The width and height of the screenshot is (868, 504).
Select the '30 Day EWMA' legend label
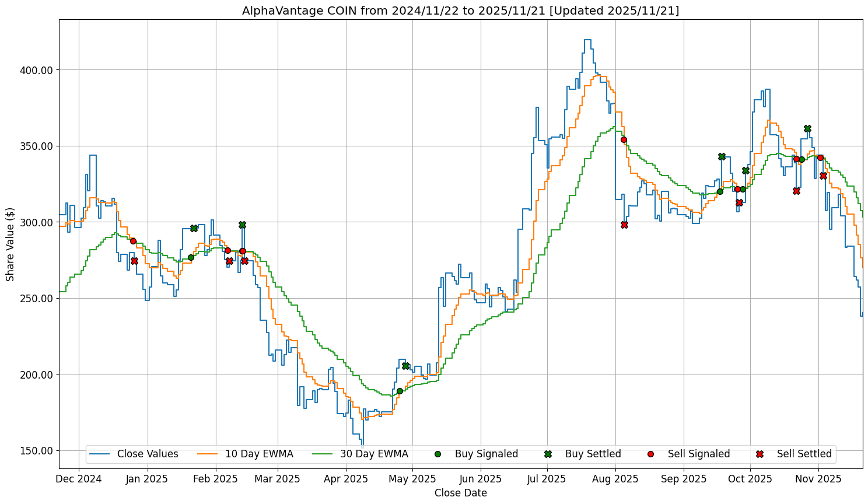tap(374, 454)
